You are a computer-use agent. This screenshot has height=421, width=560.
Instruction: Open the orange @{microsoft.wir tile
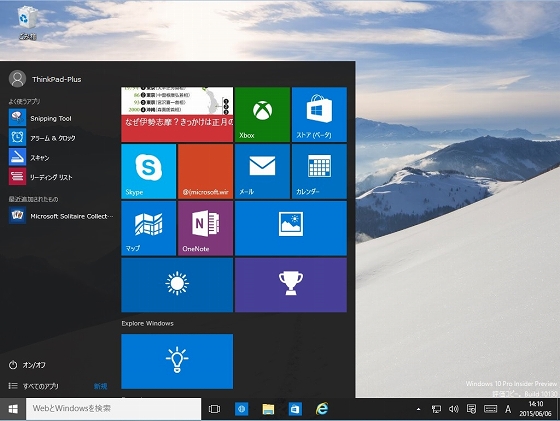point(205,171)
